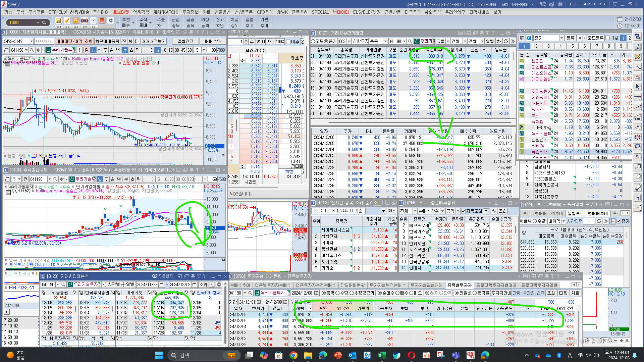
Task: Click the gear icon in right sidebar
Action: [638, 57]
